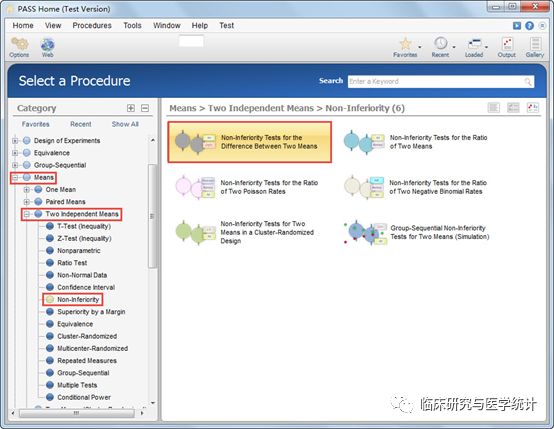Screen dimensions: 554x429
Task: Select Z-Test (Inequality) tree item
Action: [x=84, y=239]
